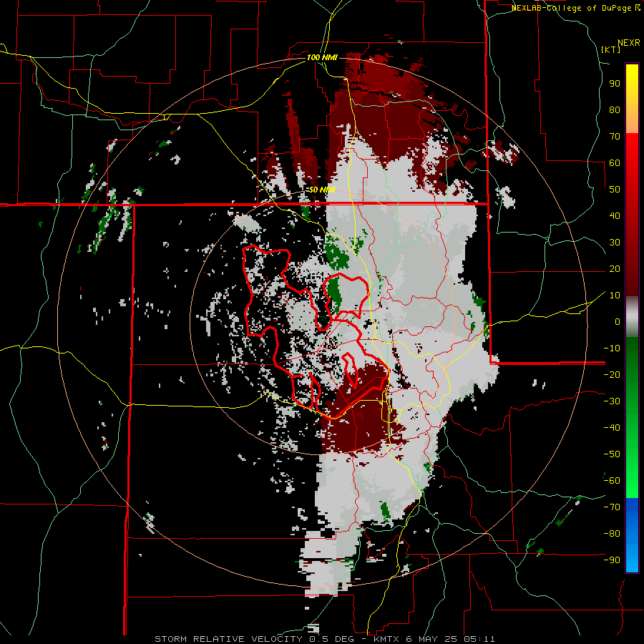Image resolution: width=644 pixels, height=644 pixels.
Task: Click the 10 knot scale label
Action: point(615,296)
